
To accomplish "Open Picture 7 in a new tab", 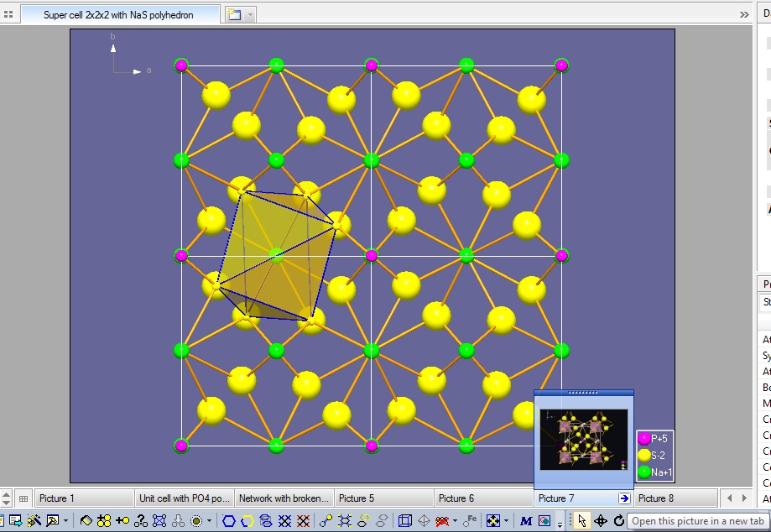I will click(x=623, y=498).
